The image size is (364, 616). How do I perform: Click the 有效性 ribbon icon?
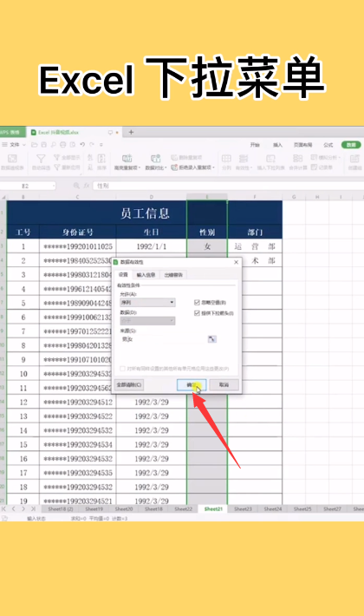pos(244,162)
